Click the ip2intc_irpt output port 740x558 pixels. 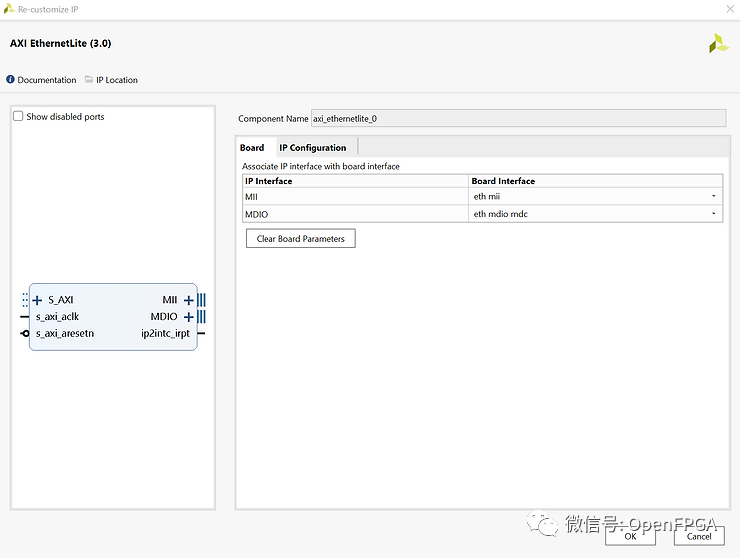point(166,334)
